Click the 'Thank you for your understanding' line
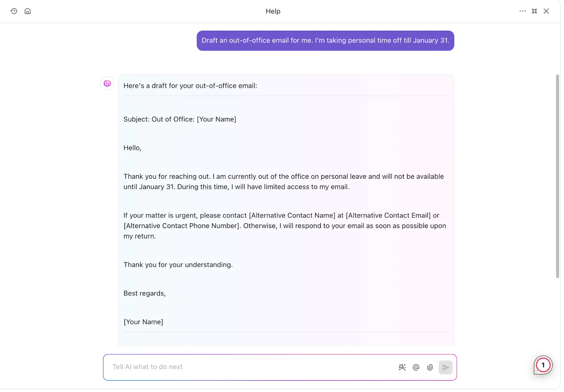Image resolution: width=564 pixels, height=392 pixels. (178, 265)
